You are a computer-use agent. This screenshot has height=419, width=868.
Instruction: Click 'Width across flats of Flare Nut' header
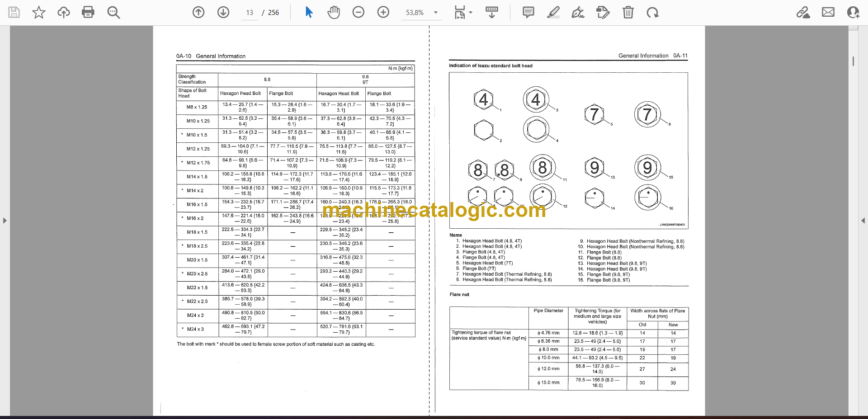[x=658, y=313]
